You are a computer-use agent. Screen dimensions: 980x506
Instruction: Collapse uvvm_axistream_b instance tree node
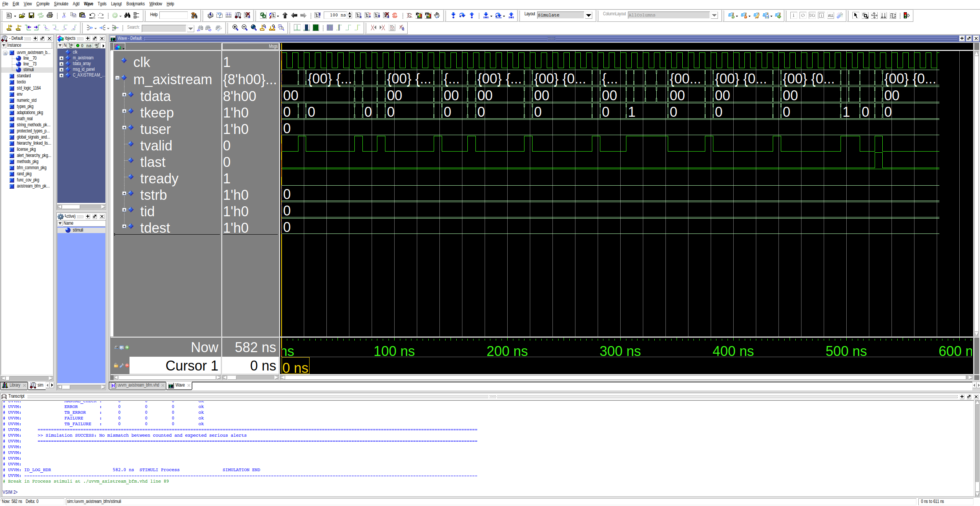pyautogui.click(x=5, y=53)
